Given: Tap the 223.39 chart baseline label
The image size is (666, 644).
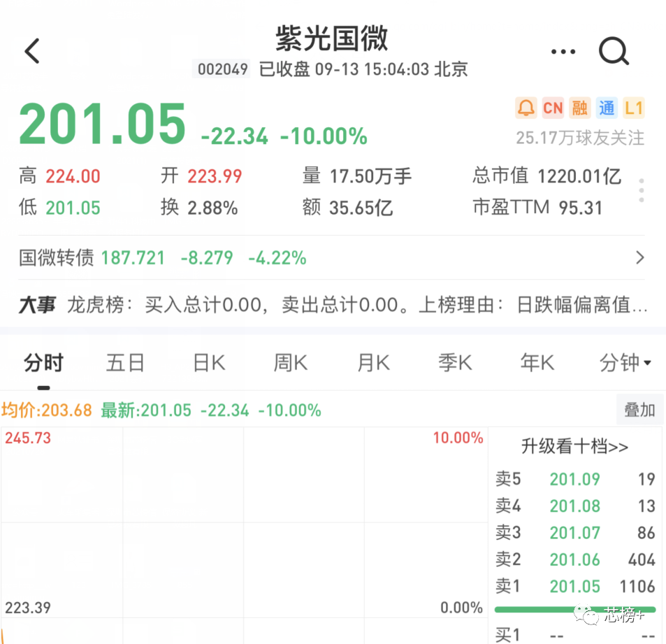Looking at the screenshot, I should tap(28, 608).
